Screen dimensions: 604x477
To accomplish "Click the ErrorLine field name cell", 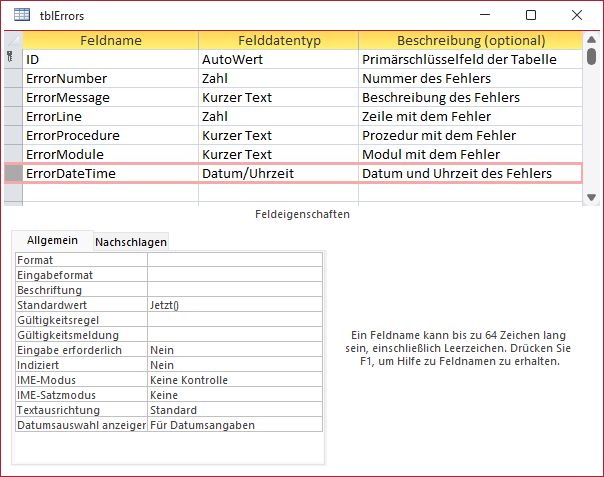I will (111, 116).
